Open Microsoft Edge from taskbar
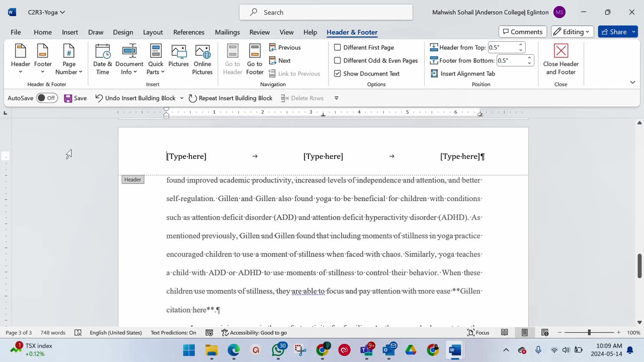Image resolution: width=644 pixels, height=362 pixels. (233, 350)
